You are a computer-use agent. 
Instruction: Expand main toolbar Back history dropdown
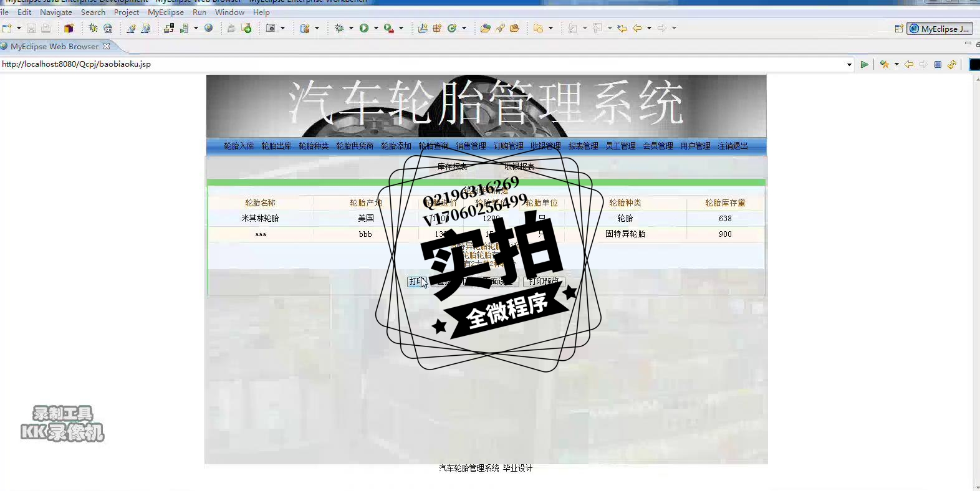649,28
